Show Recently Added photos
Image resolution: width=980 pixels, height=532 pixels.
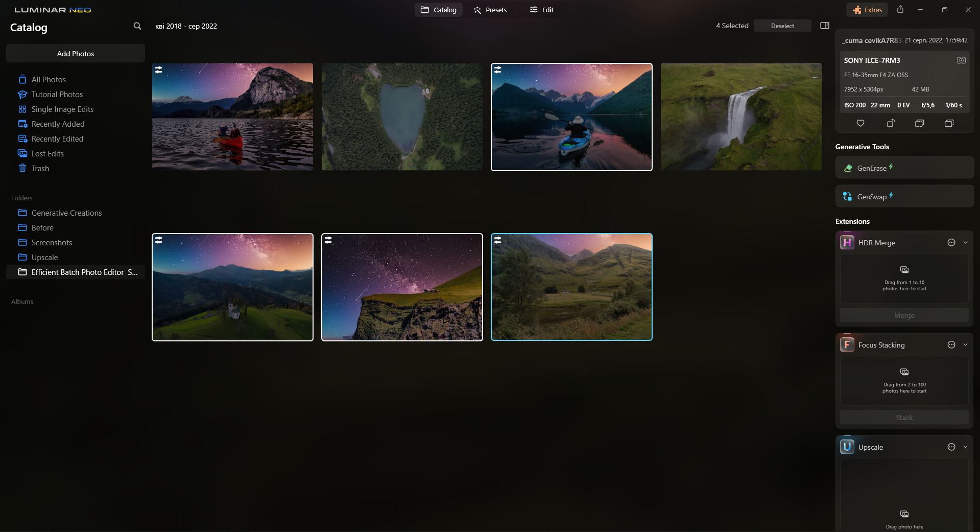point(58,124)
